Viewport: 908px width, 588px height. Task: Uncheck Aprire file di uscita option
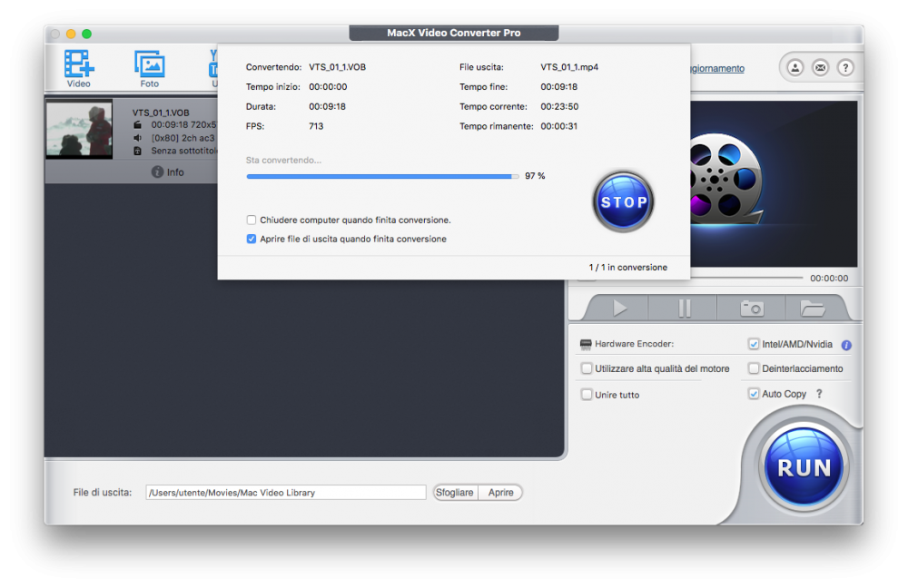click(252, 239)
